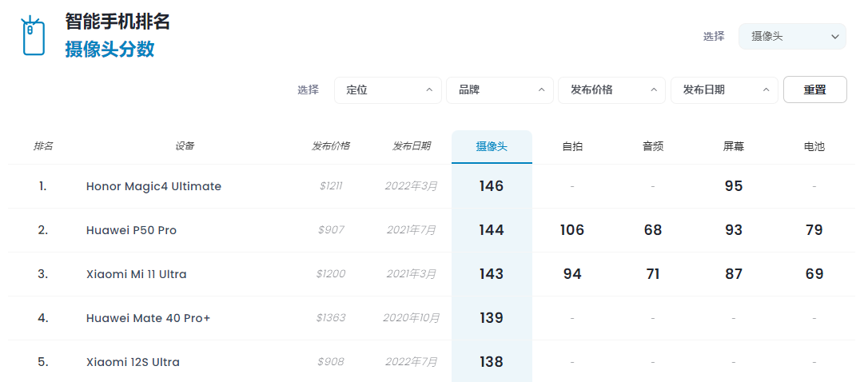The image size is (868, 382).
Task: Click camera score 139
Action: point(492,318)
